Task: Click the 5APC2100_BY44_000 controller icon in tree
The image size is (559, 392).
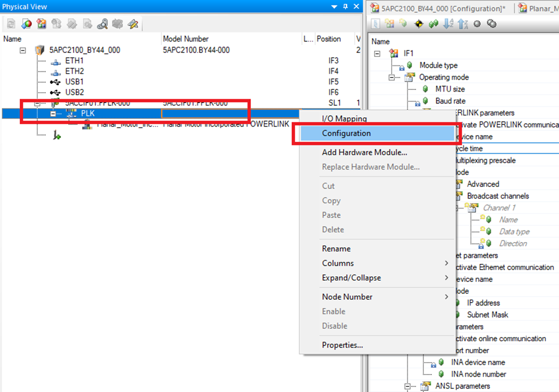Action: 39,50
